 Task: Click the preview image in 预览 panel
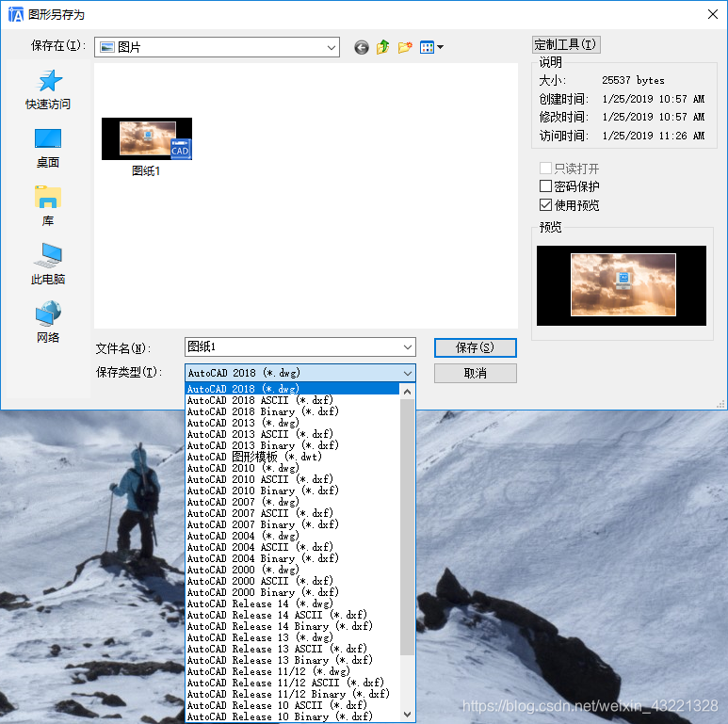click(622, 285)
